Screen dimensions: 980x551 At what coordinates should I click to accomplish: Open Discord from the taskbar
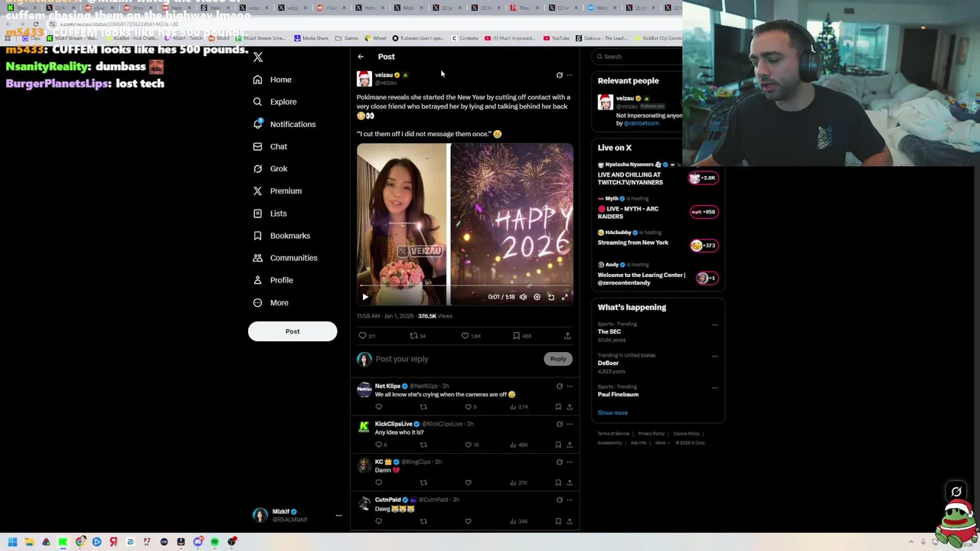[x=198, y=542]
